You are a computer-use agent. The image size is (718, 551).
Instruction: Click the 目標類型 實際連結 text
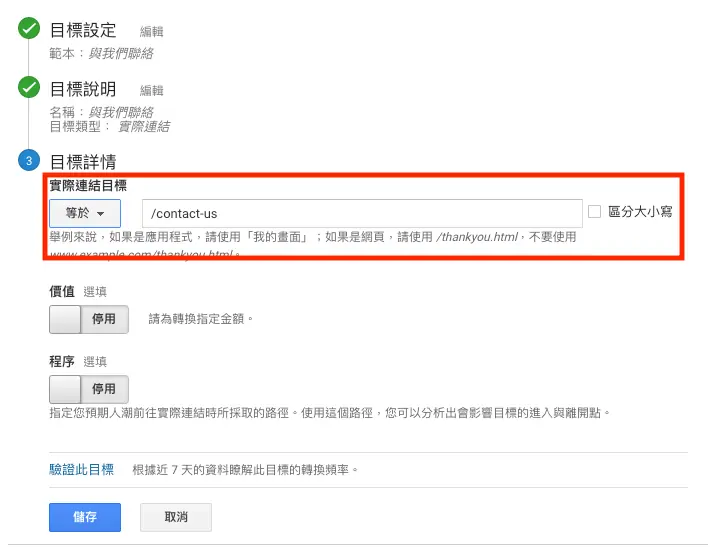coord(110,127)
